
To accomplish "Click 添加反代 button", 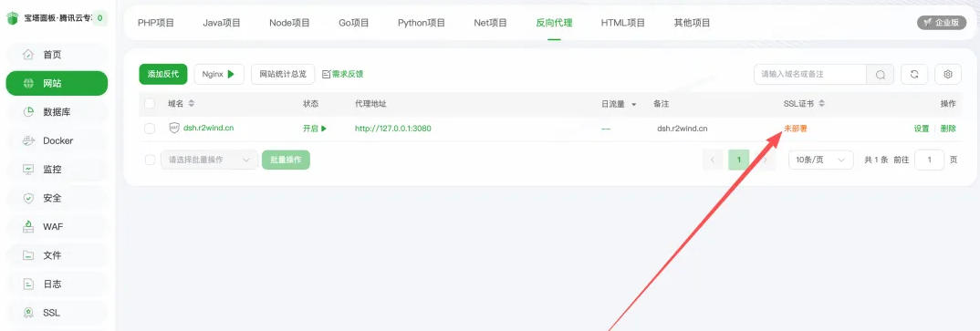I will tap(163, 74).
